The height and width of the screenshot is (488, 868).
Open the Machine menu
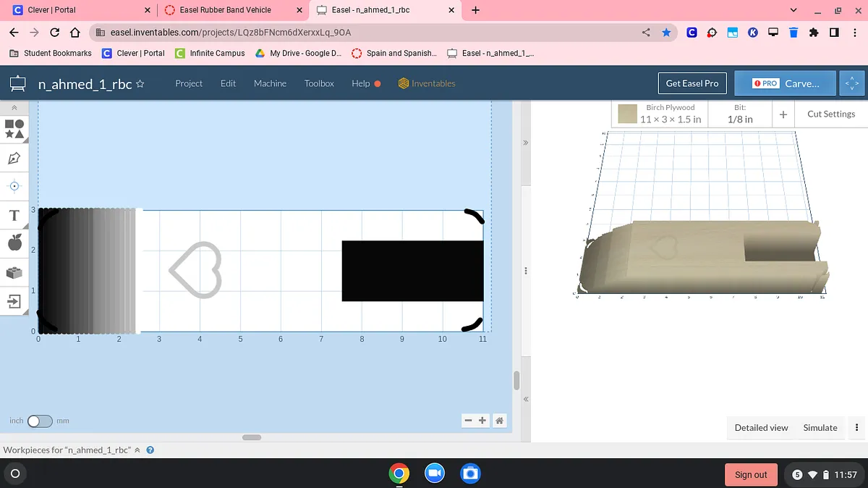click(270, 83)
